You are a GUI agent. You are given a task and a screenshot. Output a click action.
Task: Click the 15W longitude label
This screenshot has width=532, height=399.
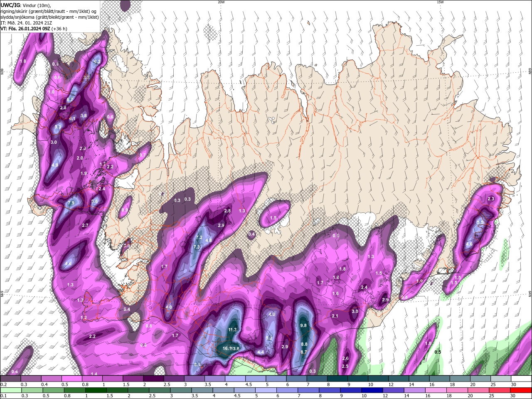pyautogui.click(x=440, y=2)
